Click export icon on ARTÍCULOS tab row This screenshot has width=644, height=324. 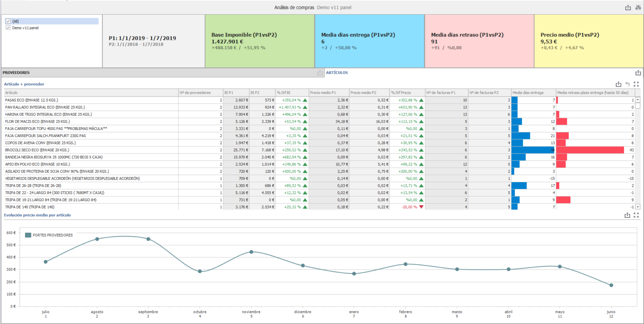tap(638, 73)
